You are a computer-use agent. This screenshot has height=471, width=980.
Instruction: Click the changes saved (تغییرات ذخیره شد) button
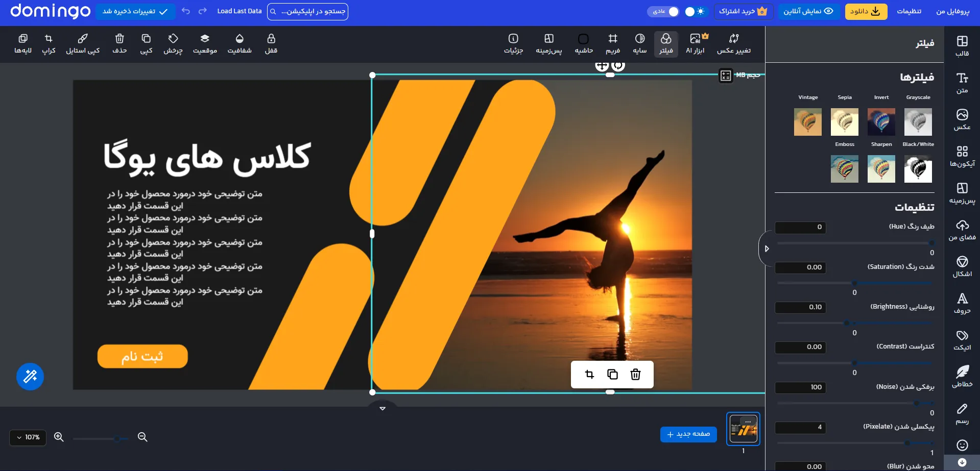[135, 11]
